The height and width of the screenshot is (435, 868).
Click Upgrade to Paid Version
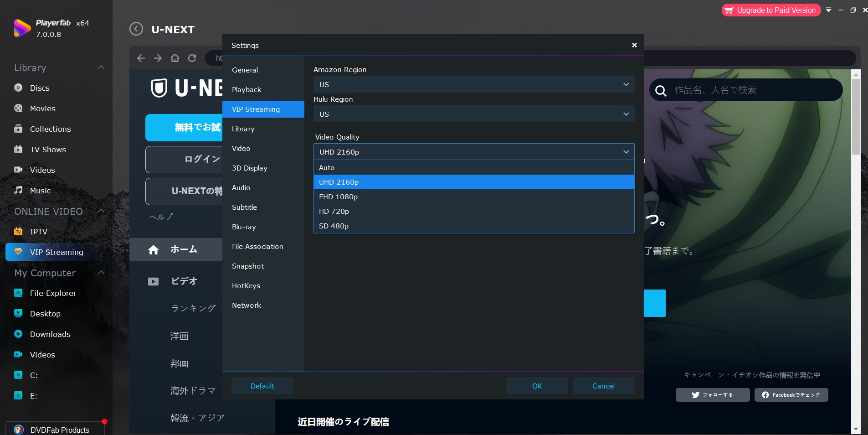pyautogui.click(x=771, y=10)
